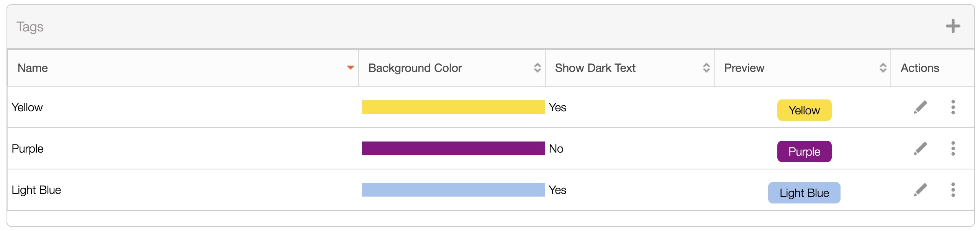
Task: Click the plus icon to add a tag
Action: (952, 26)
